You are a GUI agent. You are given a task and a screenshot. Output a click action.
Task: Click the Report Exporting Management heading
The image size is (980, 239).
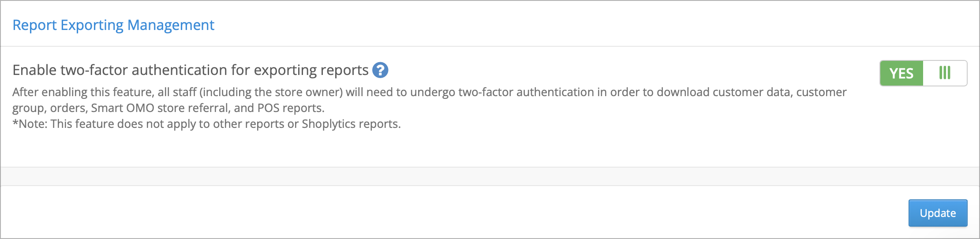(x=113, y=25)
